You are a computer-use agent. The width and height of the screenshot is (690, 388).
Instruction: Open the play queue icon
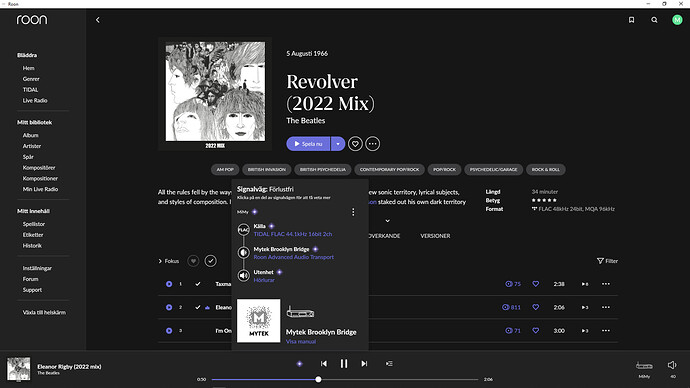pos(389,364)
